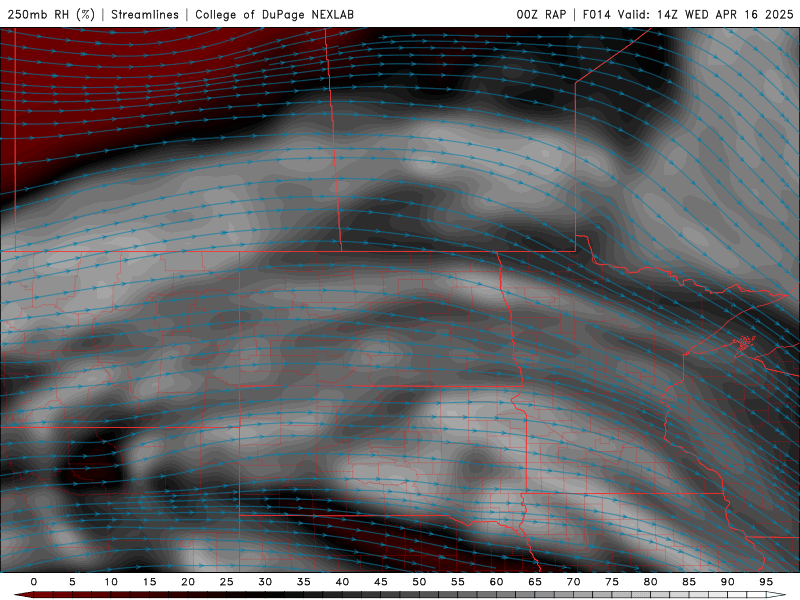Click the color scale label "80"
Image resolution: width=800 pixels, height=600 pixels.
pyautogui.click(x=651, y=582)
